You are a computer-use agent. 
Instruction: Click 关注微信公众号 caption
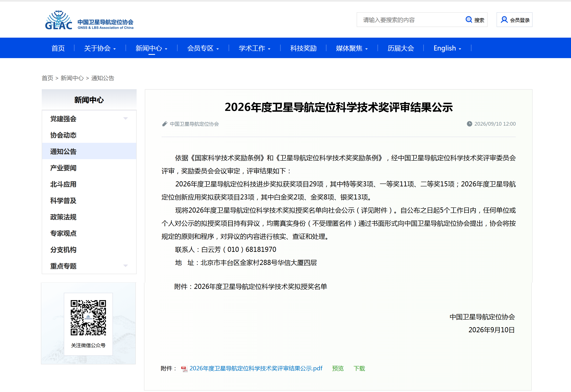coord(88,346)
